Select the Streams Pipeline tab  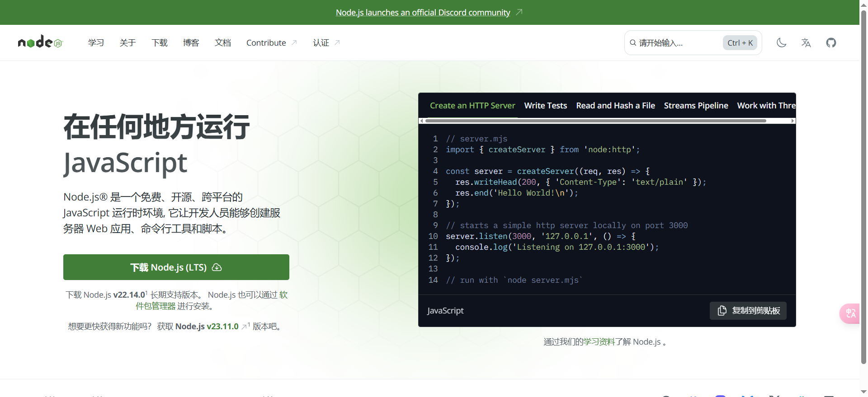[696, 106]
